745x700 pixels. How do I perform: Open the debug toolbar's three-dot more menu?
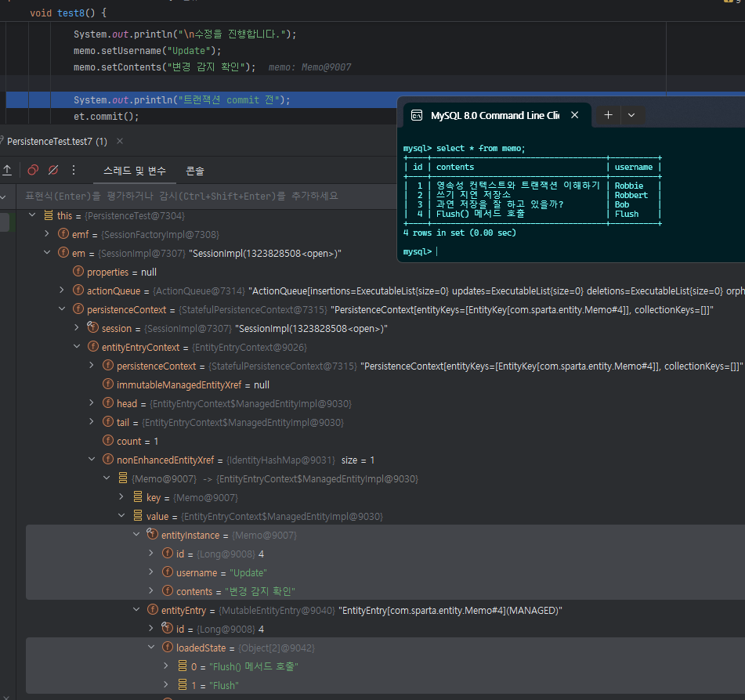[x=74, y=170]
